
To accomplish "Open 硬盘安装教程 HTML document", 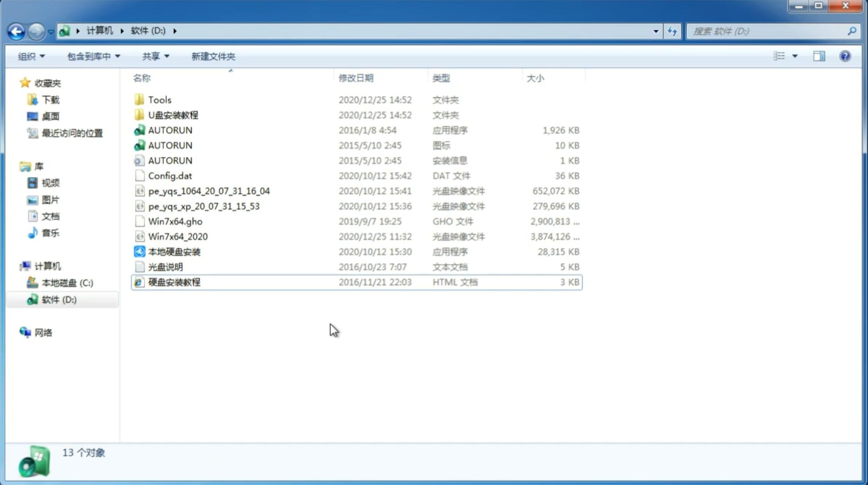I will tap(173, 282).
